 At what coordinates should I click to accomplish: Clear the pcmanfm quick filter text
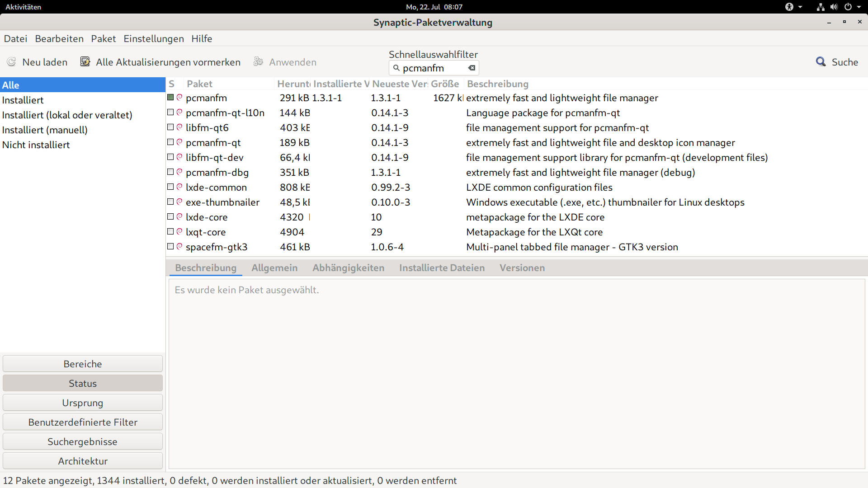point(472,68)
